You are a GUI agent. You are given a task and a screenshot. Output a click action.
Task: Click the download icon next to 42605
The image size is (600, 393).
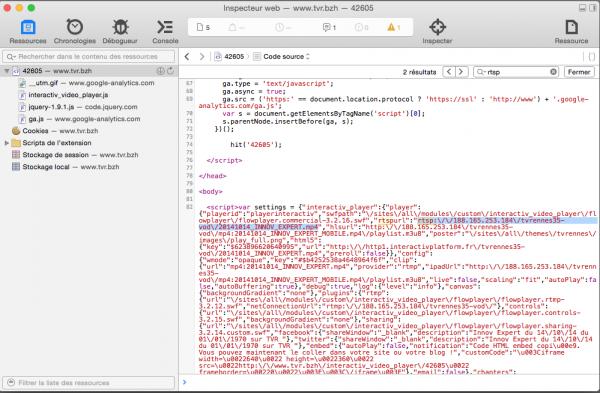tap(161, 71)
